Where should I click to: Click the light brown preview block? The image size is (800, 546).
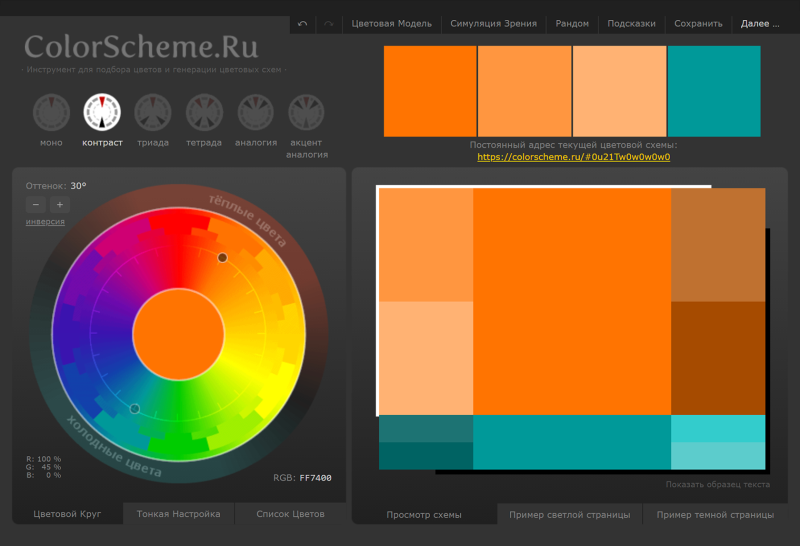pos(718,245)
